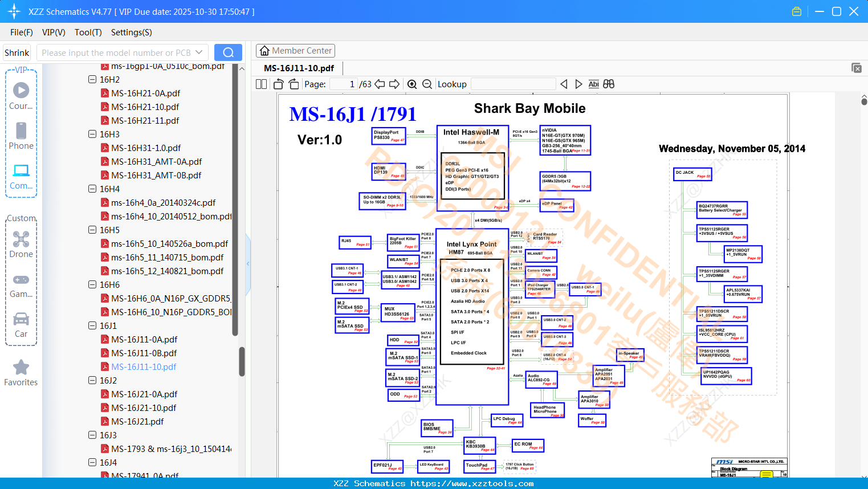Image resolution: width=868 pixels, height=489 pixels.
Task: Open MS-16H21-11.pdf file
Action: [145, 120]
